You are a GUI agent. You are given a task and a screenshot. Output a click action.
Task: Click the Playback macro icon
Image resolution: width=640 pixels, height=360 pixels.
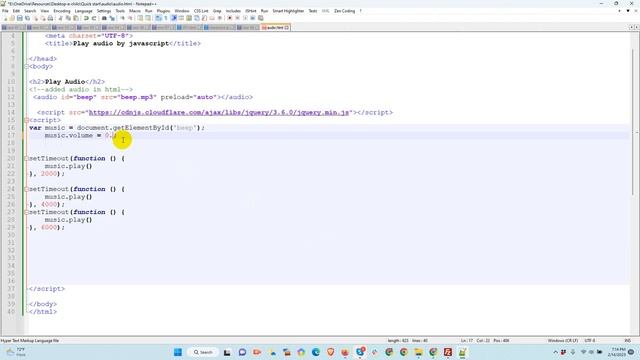[x=246, y=18]
